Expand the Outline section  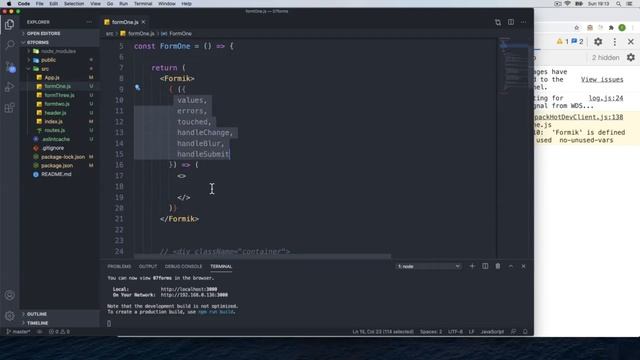tap(37, 314)
